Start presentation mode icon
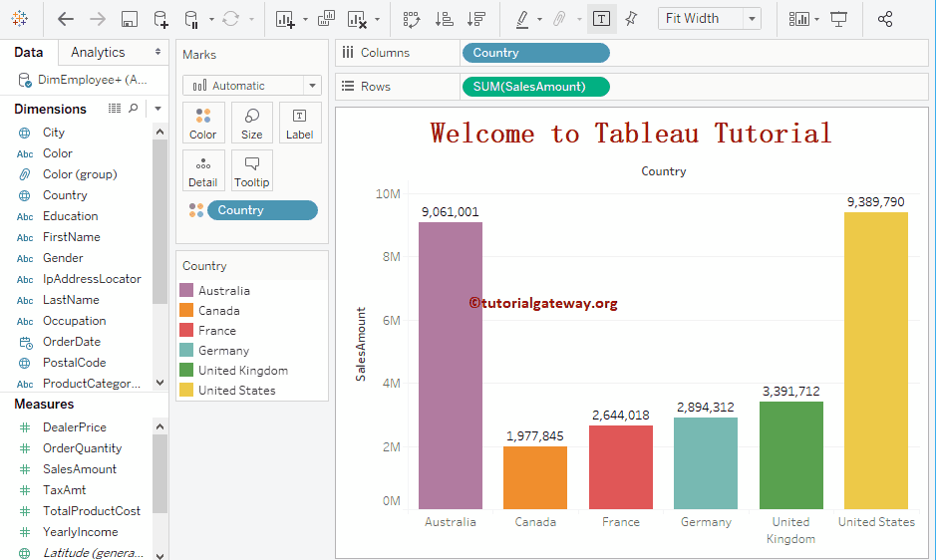Viewport: 936px width, 560px height. [x=838, y=19]
